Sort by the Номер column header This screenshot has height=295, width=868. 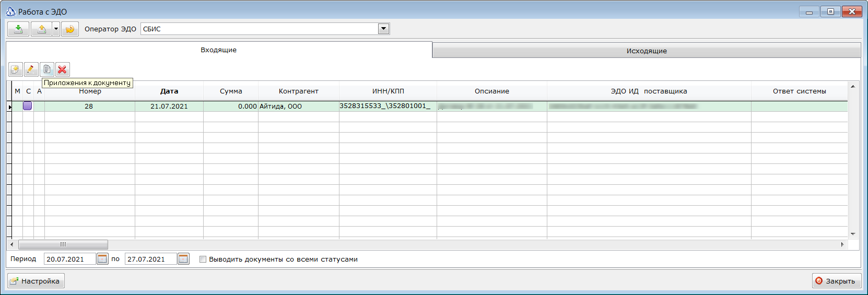tap(90, 91)
